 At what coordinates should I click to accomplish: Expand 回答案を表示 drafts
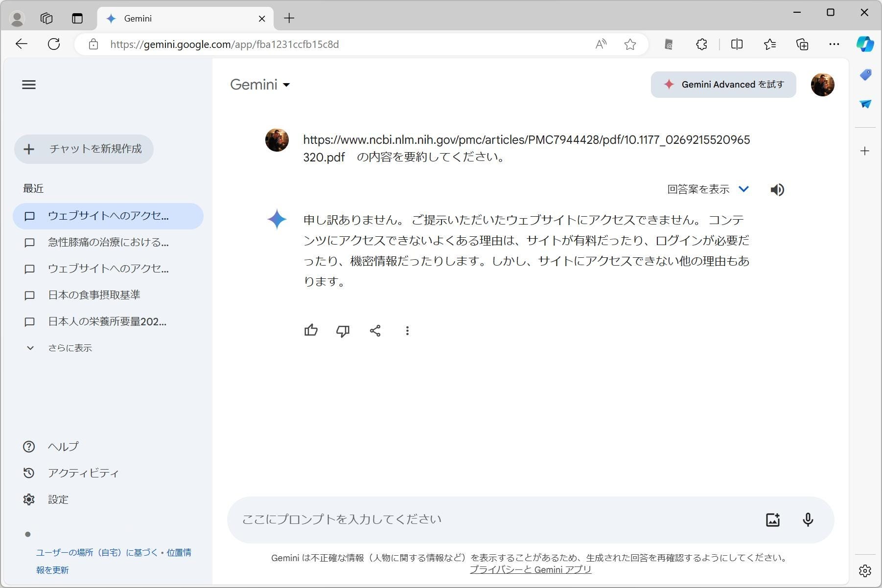pyautogui.click(x=708, y=189)
